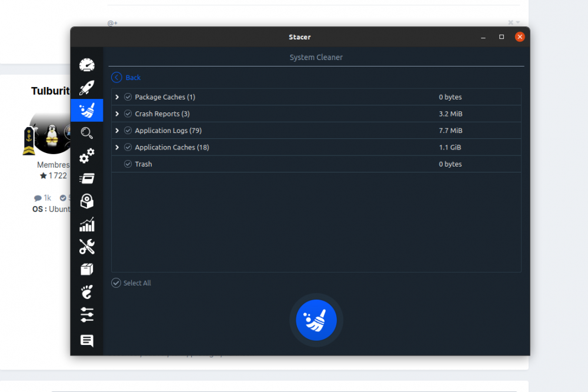Open the Processes icon in sidebar
Viewport: 588px width, 392px height.
(86, 178)
